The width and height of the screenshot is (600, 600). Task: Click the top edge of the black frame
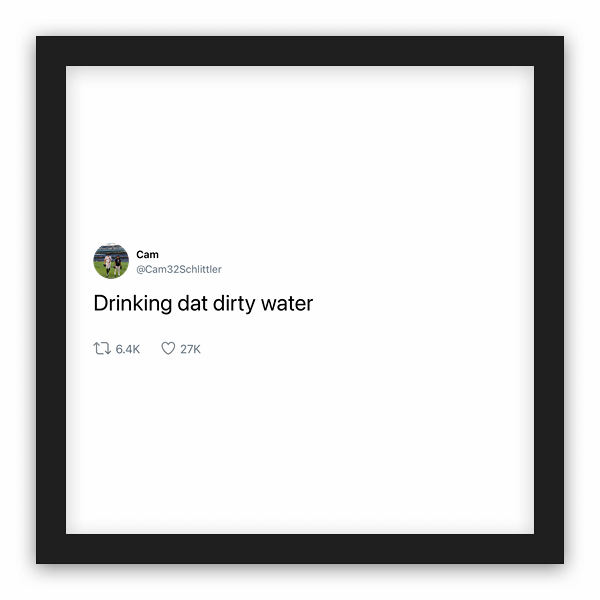300,51
